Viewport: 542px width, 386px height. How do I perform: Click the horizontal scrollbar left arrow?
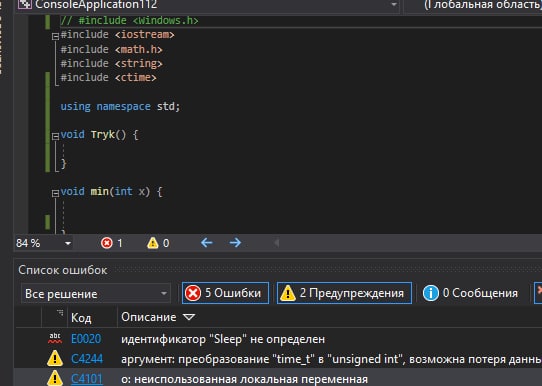[x=276, y=243]
